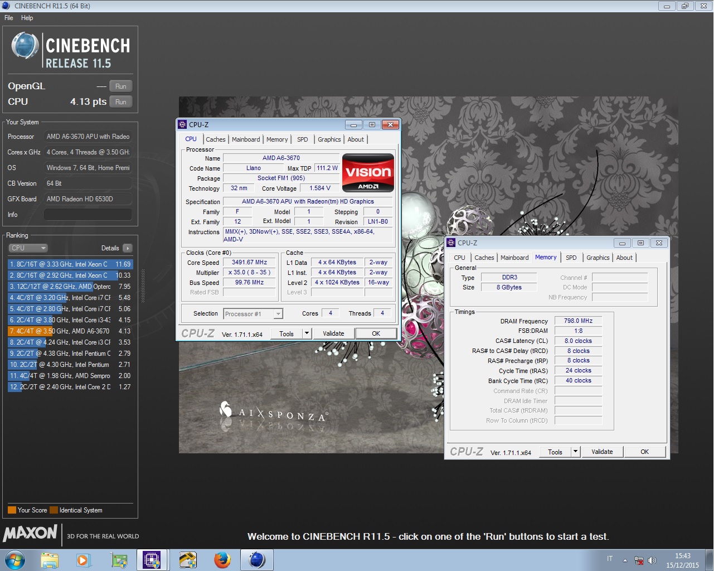Select the Cinebench taskbar icon

(x=257, y=560)
